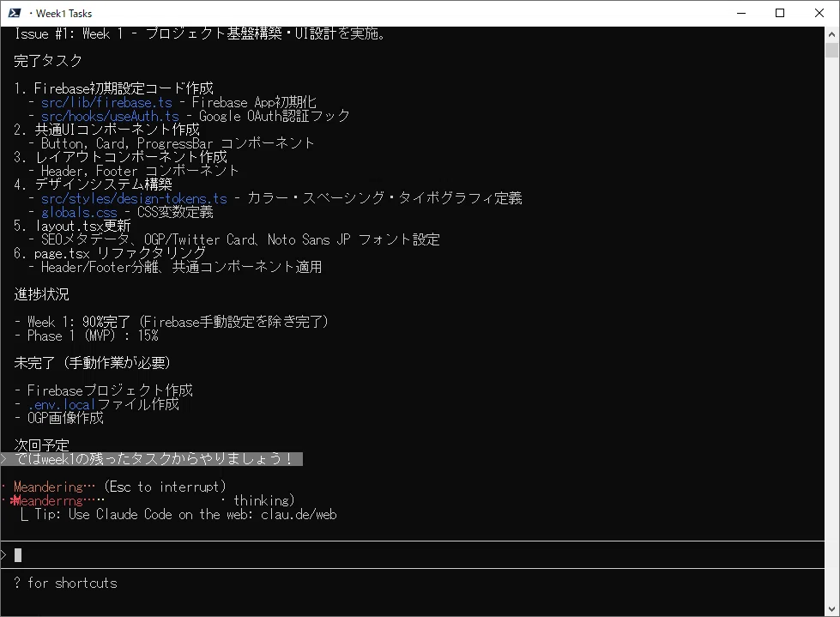
Task: Click the vertical scrollbar thumb
Action: tap(831, 50)
